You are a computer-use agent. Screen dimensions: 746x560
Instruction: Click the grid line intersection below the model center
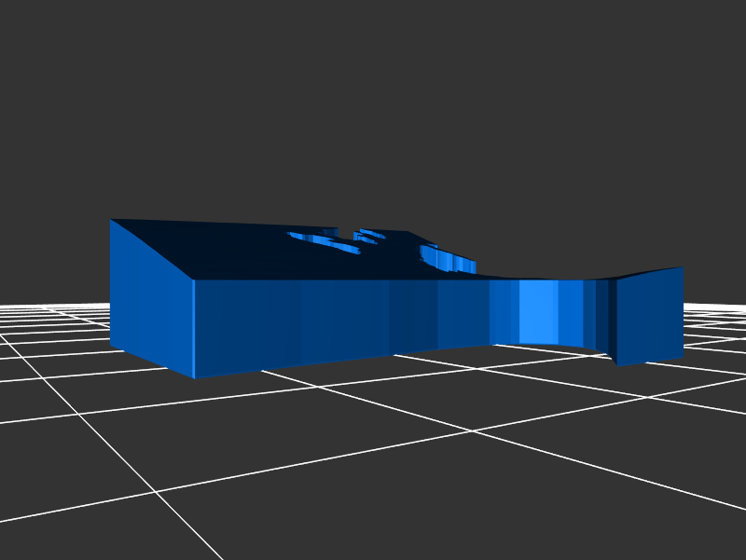(473, 431)
